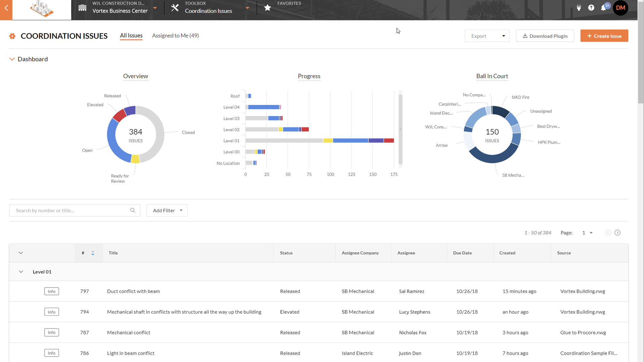Image resolution: width=644 pixels, height=362 pixels.
Task: Click the magnifier icon in the search field
Action: pyautogui.click(x=132, y=210)
